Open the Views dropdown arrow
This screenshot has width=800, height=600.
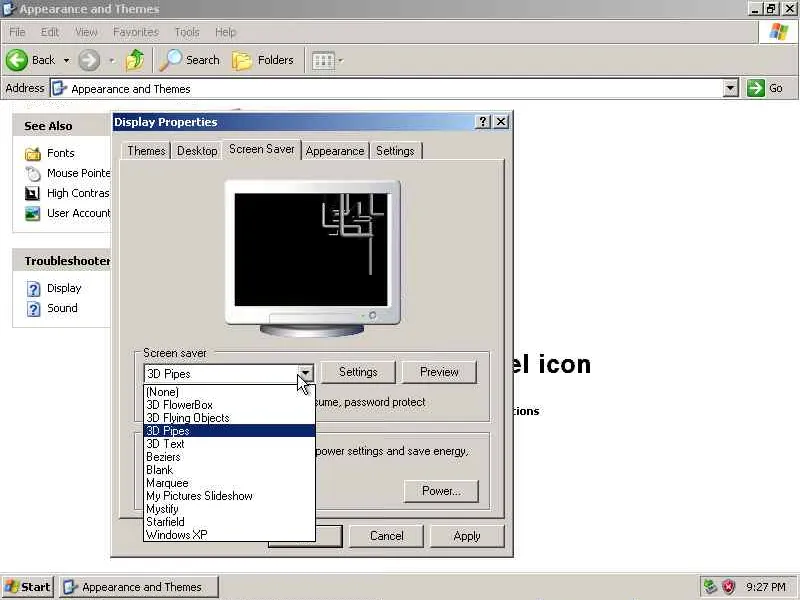pyautogui.click(x=340, y=61)
